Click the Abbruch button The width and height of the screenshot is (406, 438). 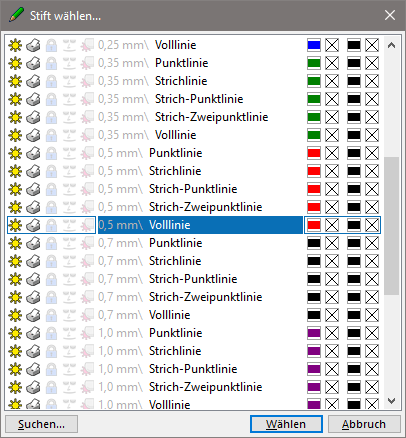coord(364,424)
